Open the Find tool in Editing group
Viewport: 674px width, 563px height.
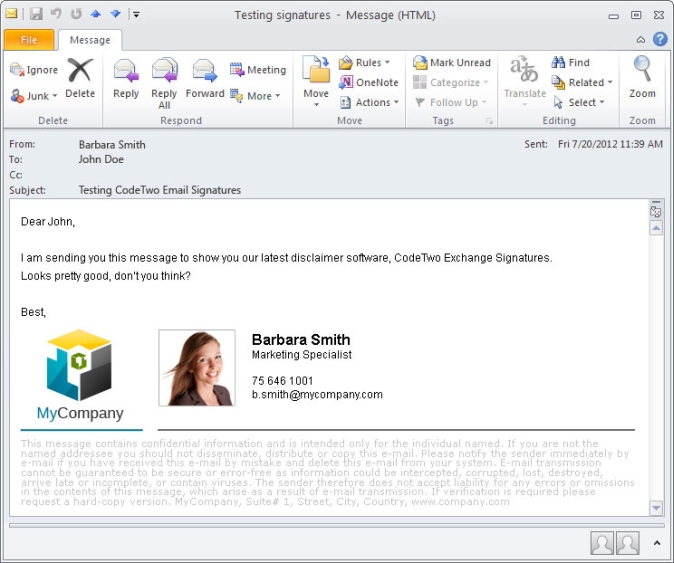(x=570, y=63)
